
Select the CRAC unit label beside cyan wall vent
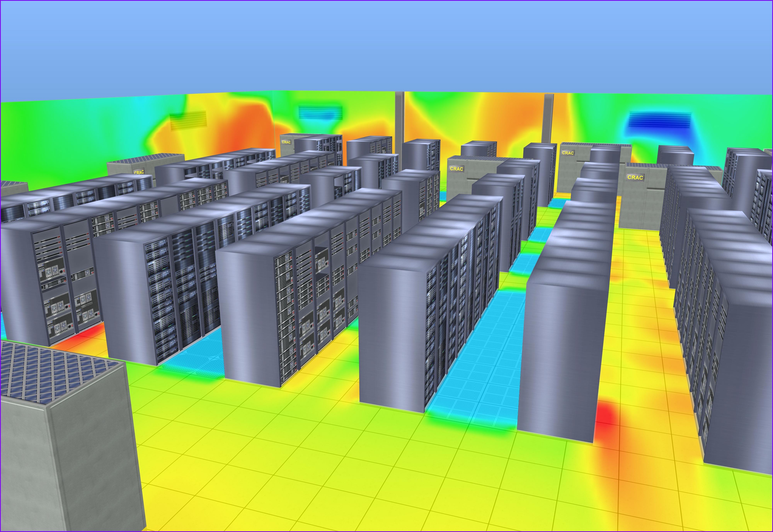click(x=286, y=142)
